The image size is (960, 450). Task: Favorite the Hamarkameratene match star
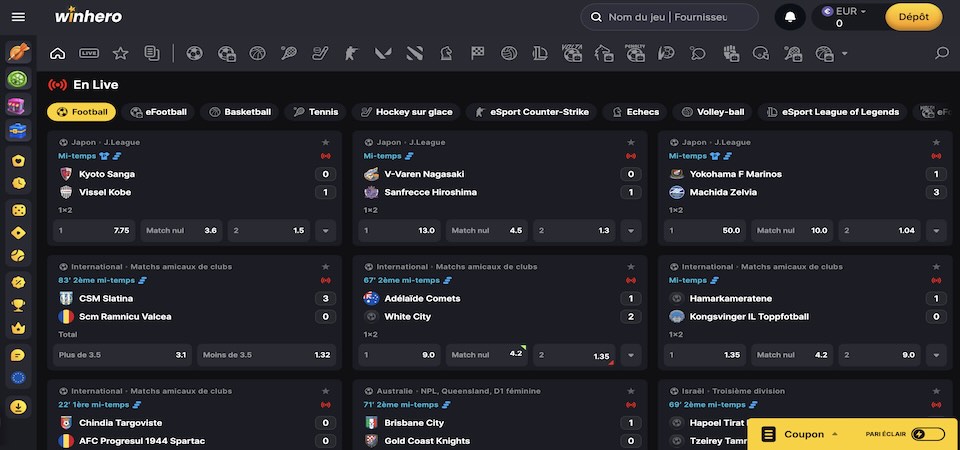[x=936, y=266]
